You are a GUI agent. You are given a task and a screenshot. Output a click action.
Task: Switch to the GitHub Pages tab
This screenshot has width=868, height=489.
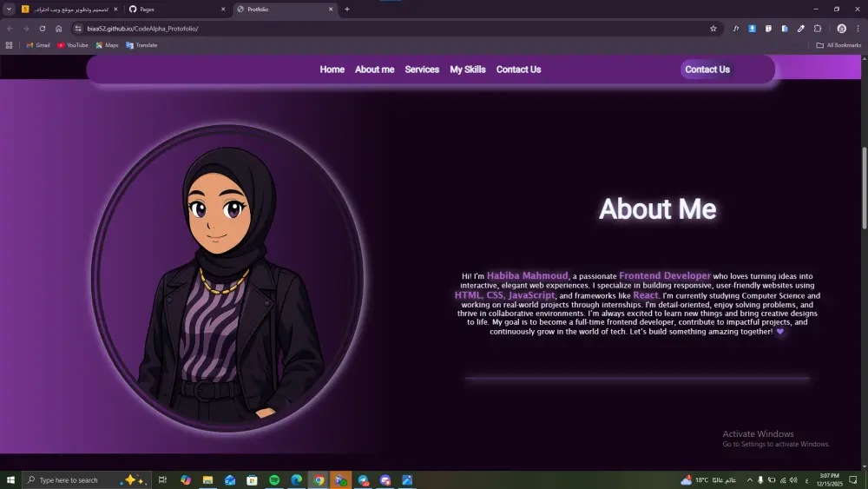174,9
